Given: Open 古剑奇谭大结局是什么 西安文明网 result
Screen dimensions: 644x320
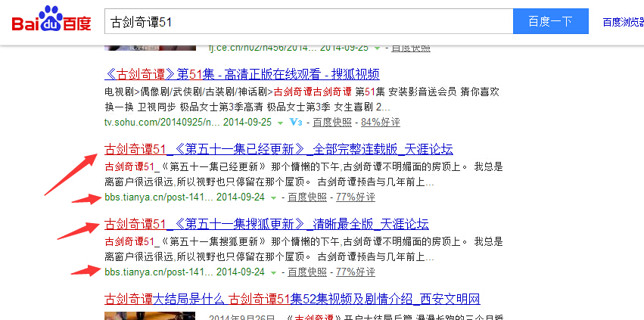Looking at the screenshot, I should pyautogui.click(x=292, y=299).
